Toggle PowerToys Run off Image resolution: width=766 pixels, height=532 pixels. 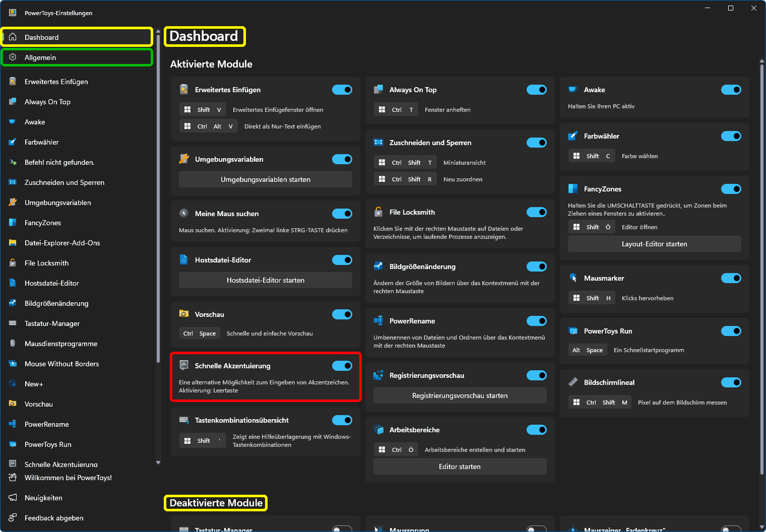pos(731,331)
